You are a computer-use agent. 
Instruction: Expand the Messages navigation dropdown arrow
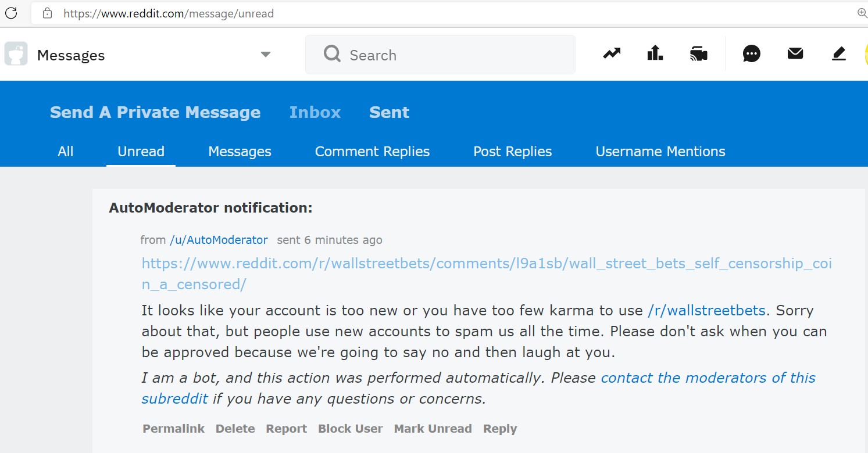click(x=266, y=55)
